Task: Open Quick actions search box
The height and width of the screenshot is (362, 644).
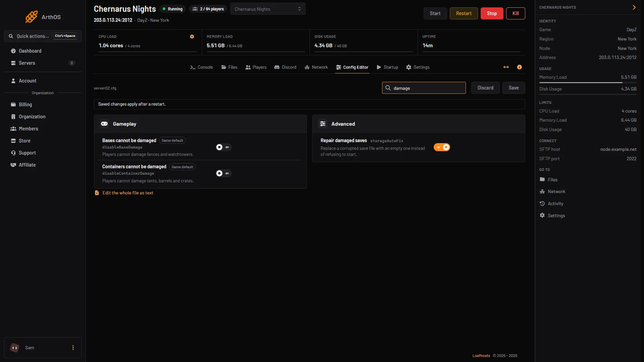Action: 43,36
